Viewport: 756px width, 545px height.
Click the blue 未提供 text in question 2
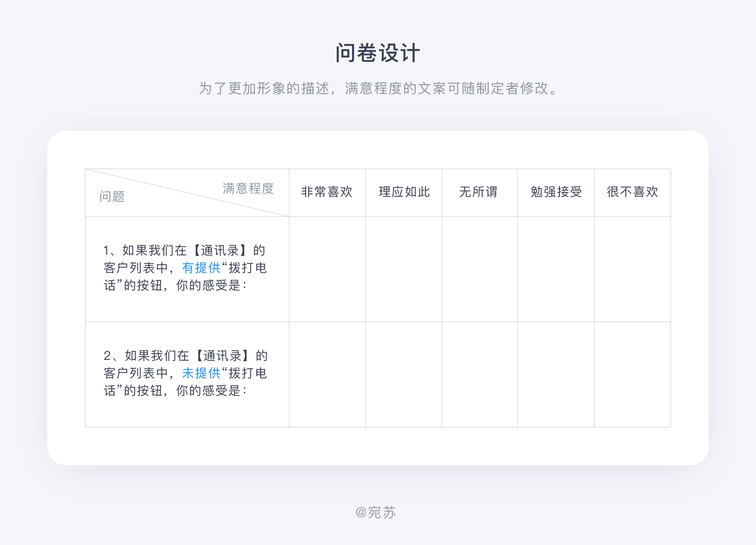[201, 373]
